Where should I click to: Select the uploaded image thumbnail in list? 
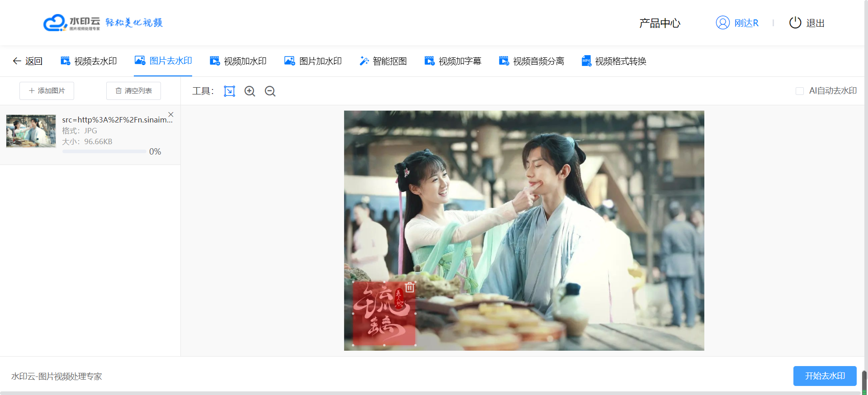(31, 131)
